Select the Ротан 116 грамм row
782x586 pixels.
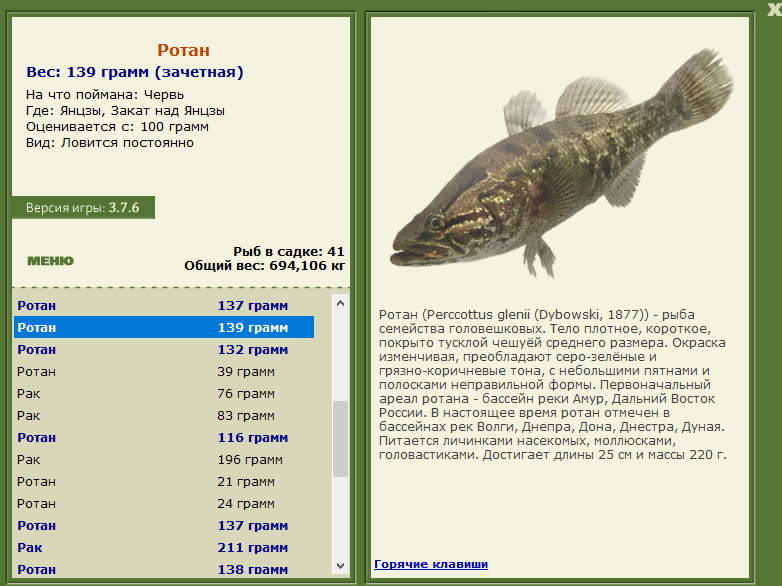point(164,437)
